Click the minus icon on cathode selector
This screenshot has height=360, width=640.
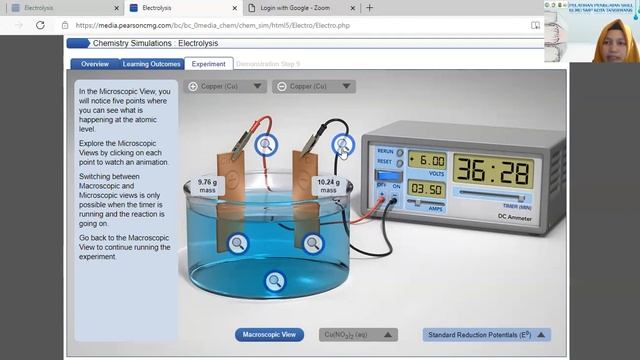[x=282, y=87]
